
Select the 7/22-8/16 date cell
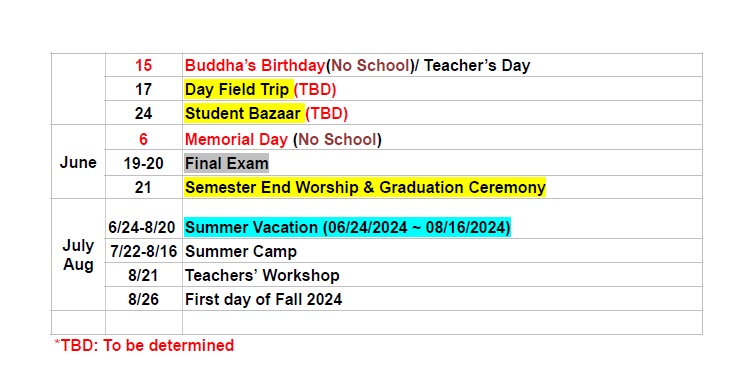144,252
